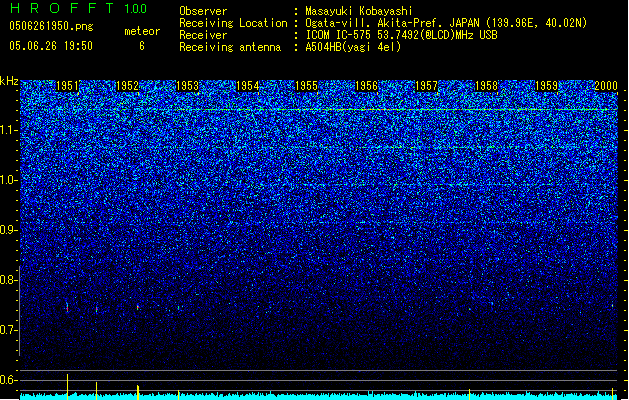Click the 1.1 kHz axis tick label

pyautogui.click(x=9, y=130)
